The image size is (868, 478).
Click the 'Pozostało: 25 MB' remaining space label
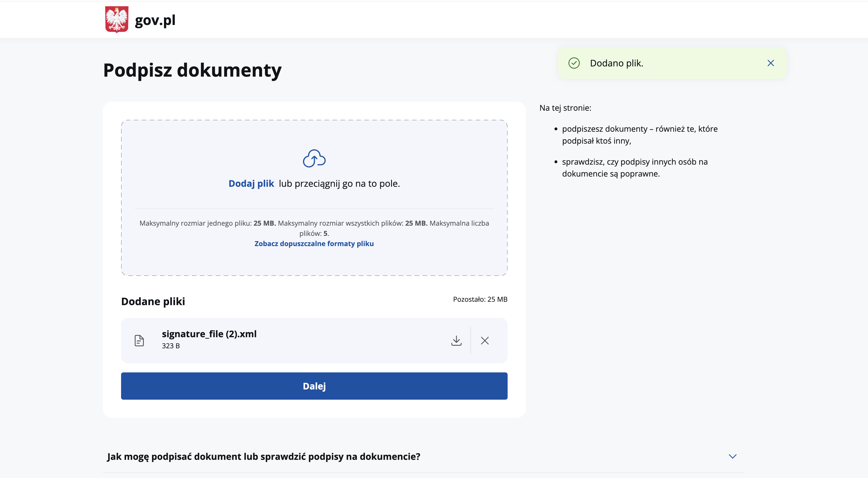[x=480, y=299]
